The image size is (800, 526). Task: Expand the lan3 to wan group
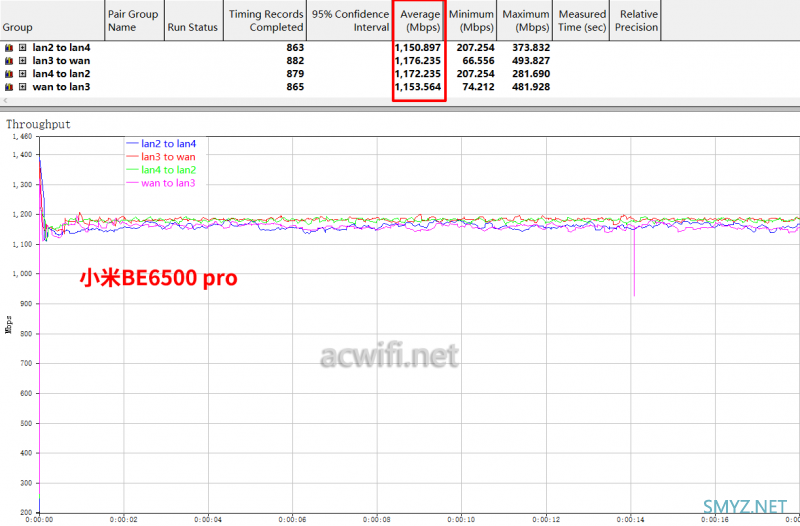[22, 61]
